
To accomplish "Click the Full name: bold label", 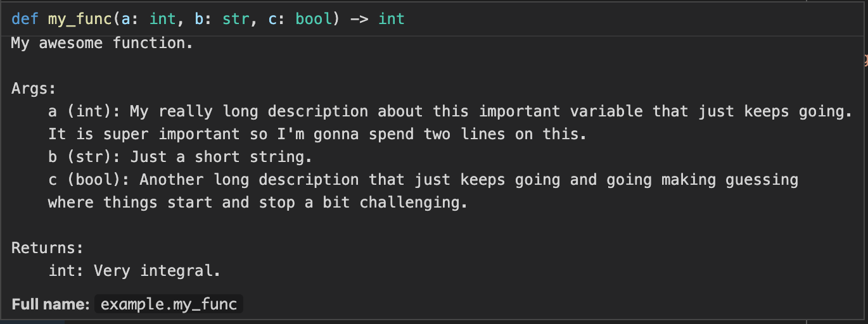I will 51,304.
